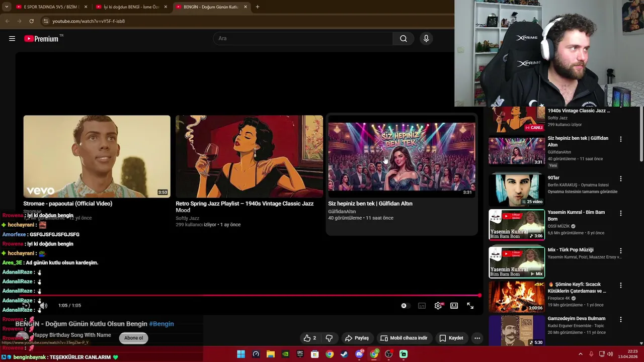
Task: Start voice search with the microphone icon
Action: tap(426, 39)
